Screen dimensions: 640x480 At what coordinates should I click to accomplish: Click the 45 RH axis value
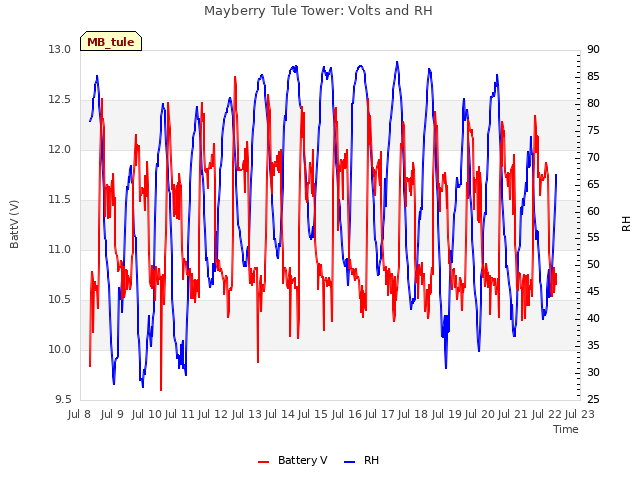pyautogui.click(x=593, y=291)
